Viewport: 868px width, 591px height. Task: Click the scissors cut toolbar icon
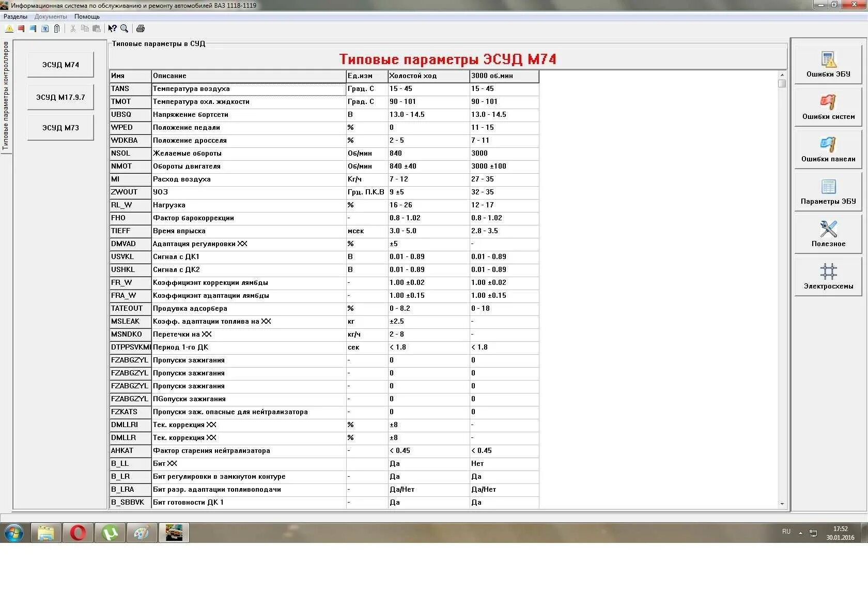(x=73, y=28)
